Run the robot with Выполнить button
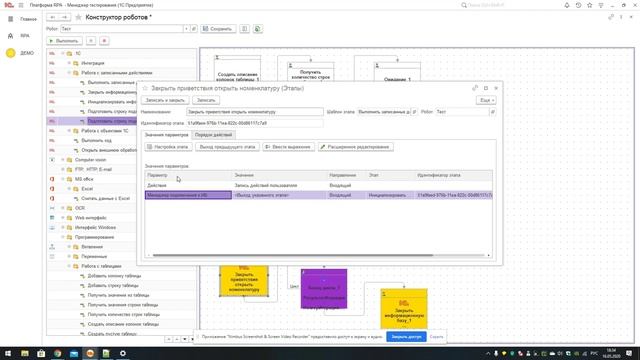The image size is (640, 360). [x=64, y=41]
